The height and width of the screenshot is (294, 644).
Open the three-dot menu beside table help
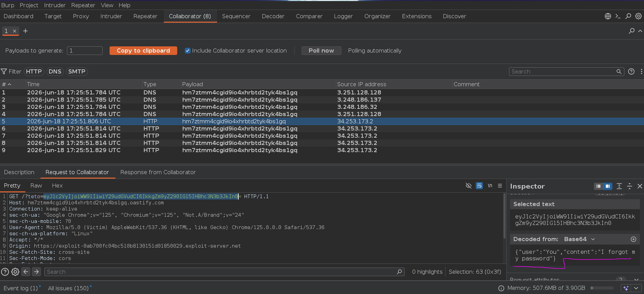641,71
